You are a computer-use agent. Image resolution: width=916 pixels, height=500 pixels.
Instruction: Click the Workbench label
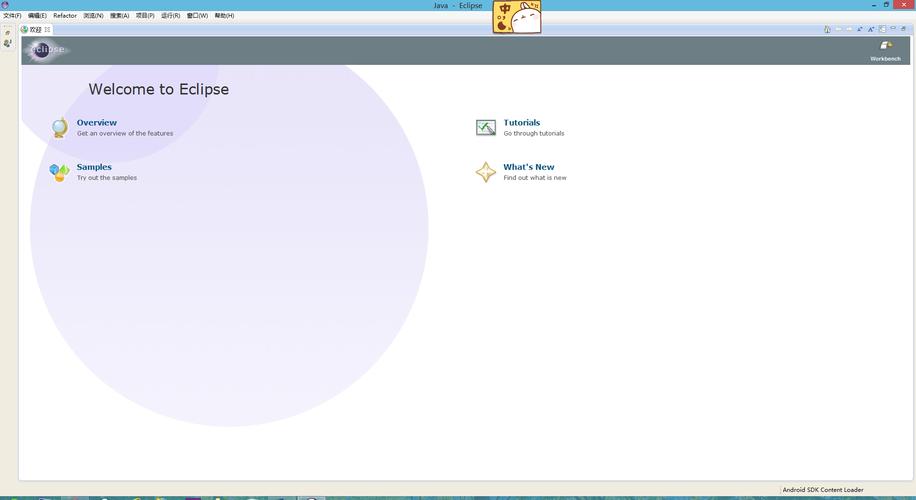pyautogui.click(x=886, y=59)
